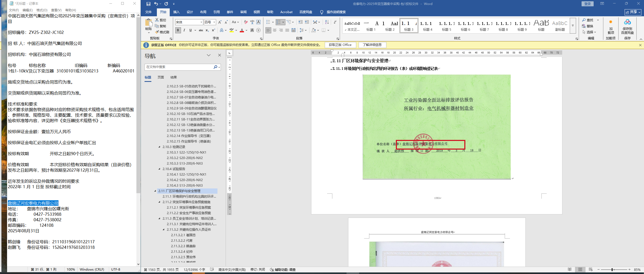This screenshot has height=274, width=644.
Task: Go to heading 2.11.2.1 突发环境事件应急预案
Action: point(189,207)
